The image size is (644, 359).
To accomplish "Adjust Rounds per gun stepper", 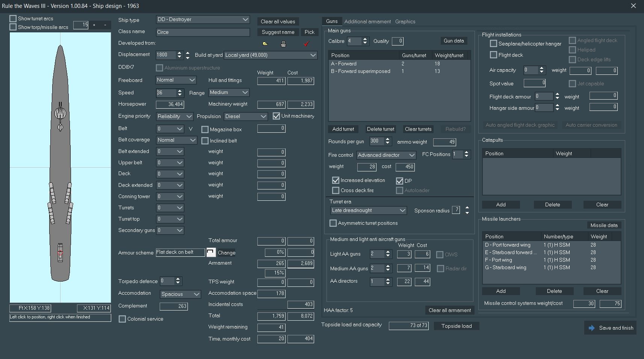I will click(x=387, y=141).
